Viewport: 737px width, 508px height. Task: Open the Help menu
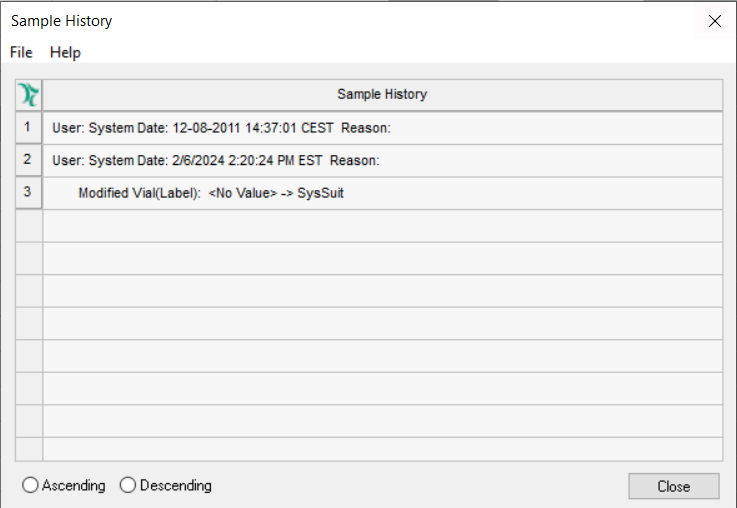click(65, 52)
